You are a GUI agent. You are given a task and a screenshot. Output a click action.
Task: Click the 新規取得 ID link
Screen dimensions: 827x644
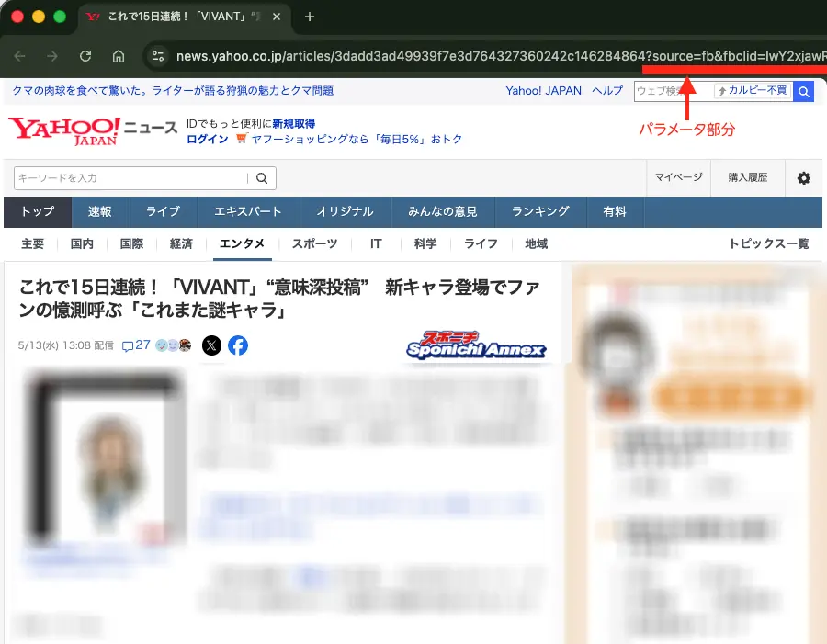[x=294, y=124]
